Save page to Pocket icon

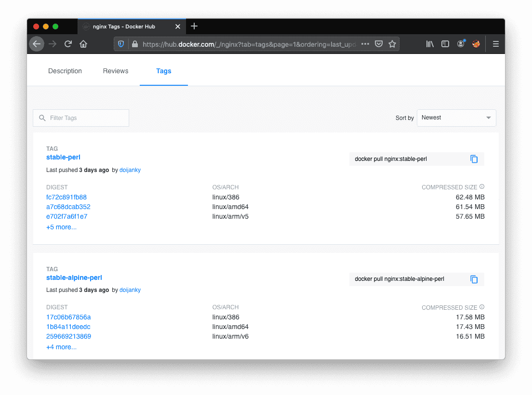(x=379, y=44)
